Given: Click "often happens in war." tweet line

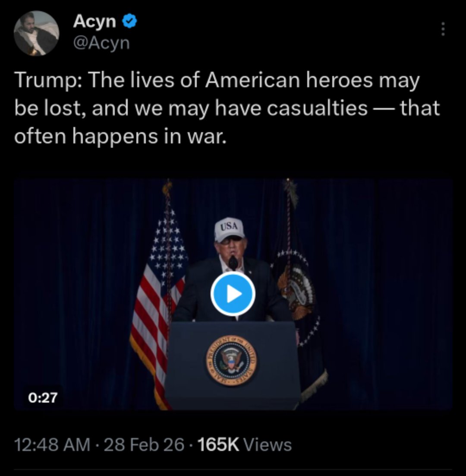Looking at the screenshot, I should click(x=120, y=136).
